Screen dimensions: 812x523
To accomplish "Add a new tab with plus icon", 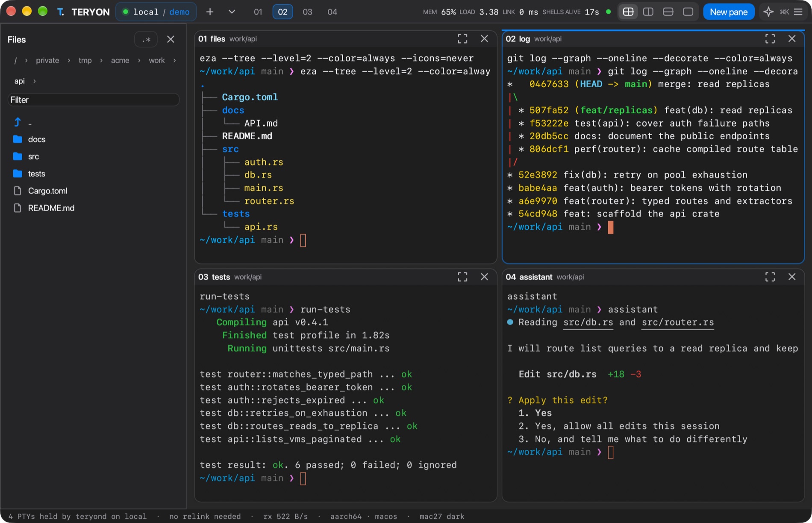I will [x=210, y=12].
